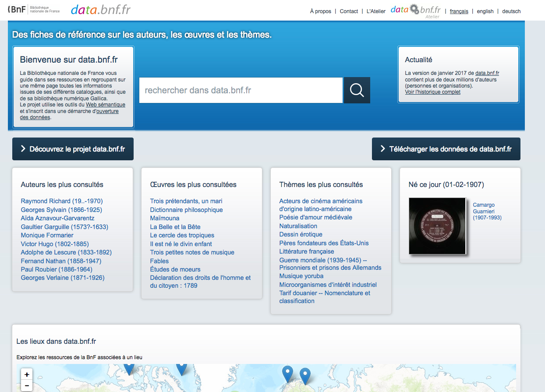This screenshot has height=392, width=545.
Task: Open Tarif douanier -- Nomenclature theme
Action: point(325,297)
